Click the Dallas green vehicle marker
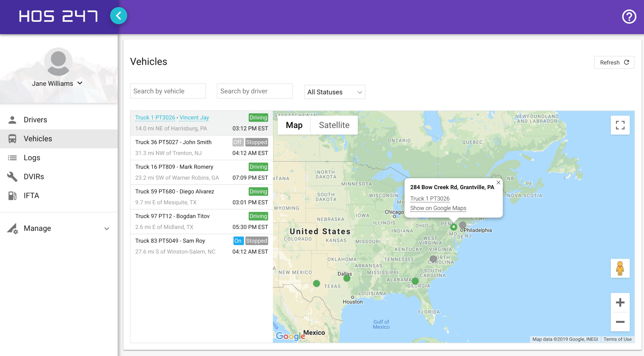Screen dimensions: 644x356 click(347, 278)
